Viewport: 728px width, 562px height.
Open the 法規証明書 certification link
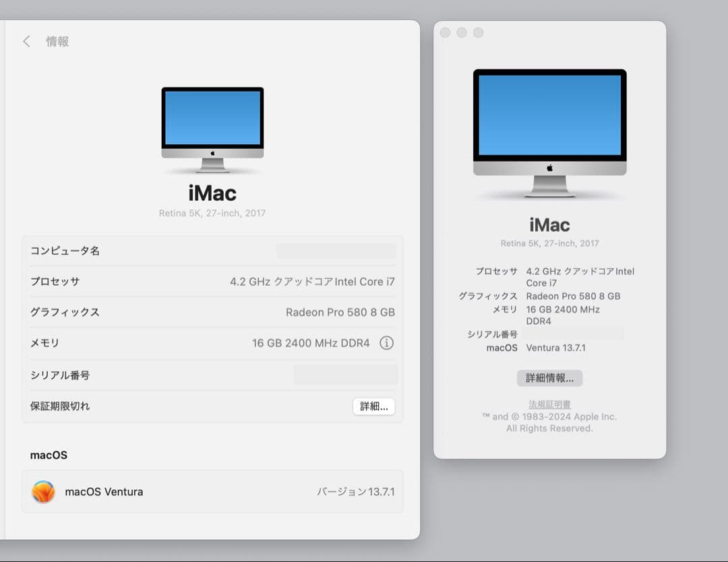click(549, 404)
